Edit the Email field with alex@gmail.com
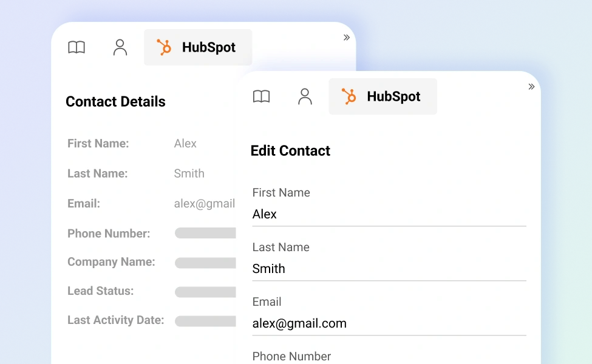 (x=389, y=323)
